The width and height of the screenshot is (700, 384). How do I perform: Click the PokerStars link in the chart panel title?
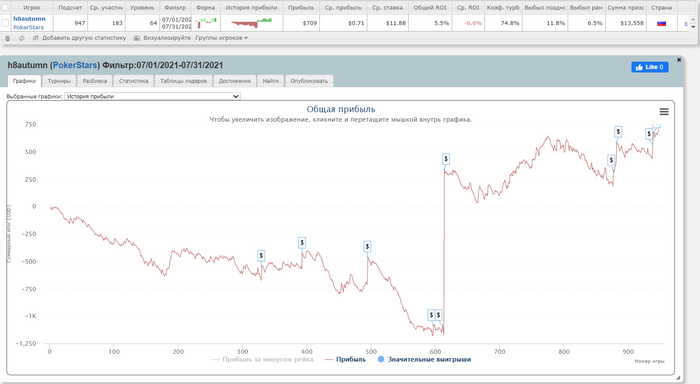click(x=75, y=65)
